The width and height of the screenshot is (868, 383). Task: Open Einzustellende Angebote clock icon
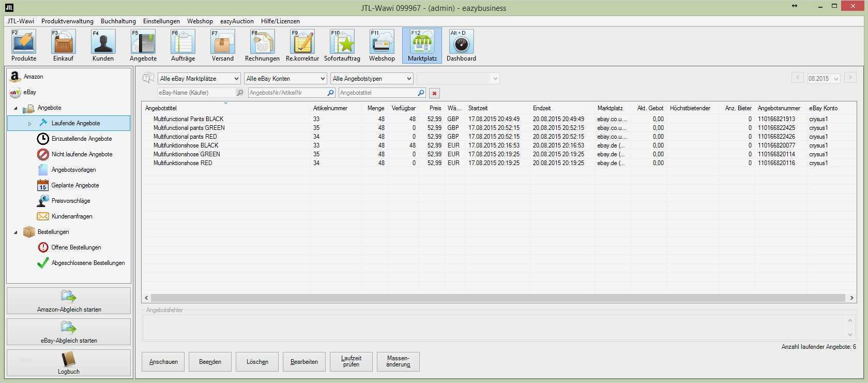click(x=43, y=139)
